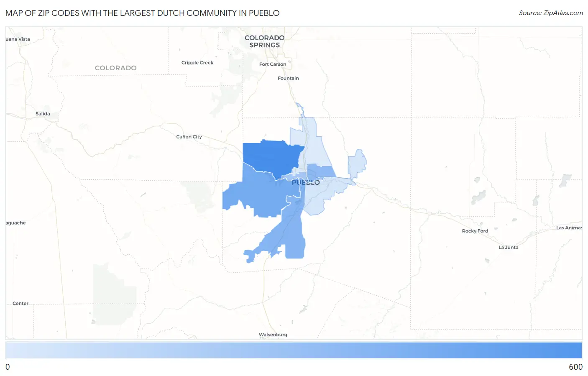Click the Buena Vista label
The height and width of the screenshot is (376, 588).
pyautogui.click(x=18, y=39)
